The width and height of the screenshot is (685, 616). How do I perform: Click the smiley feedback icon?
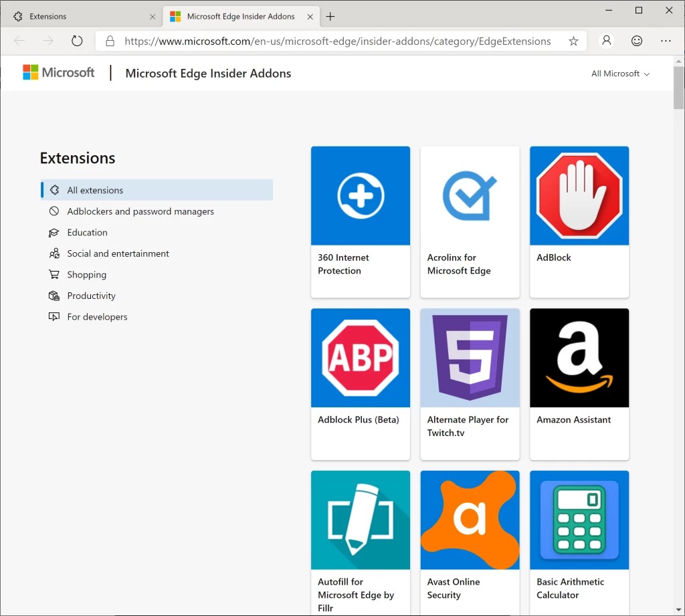click(637, 41)
